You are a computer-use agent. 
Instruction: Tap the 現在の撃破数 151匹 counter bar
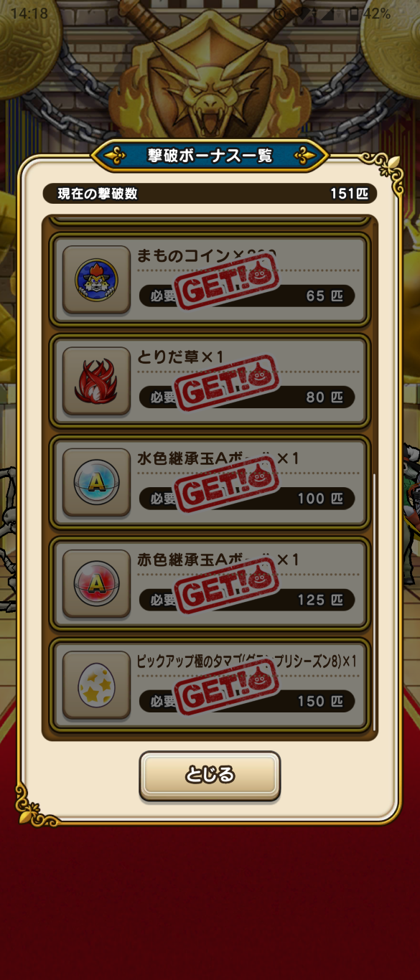point(210,194)
